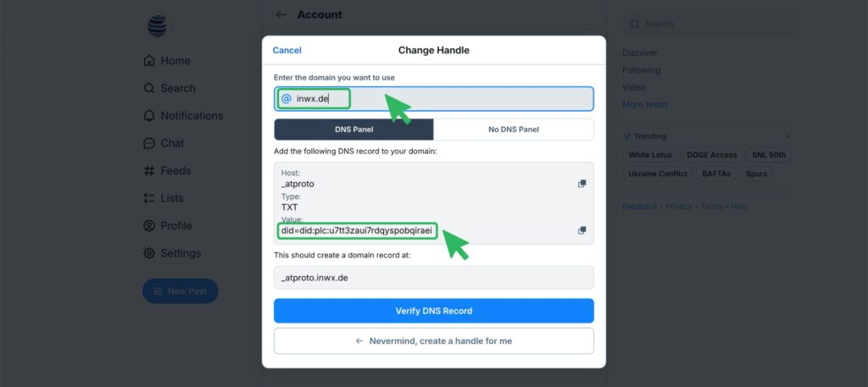The height and width of the screenshot is (387, 868).
Task: Click the back arrow beside Account
Action: [x=281, y=14]
